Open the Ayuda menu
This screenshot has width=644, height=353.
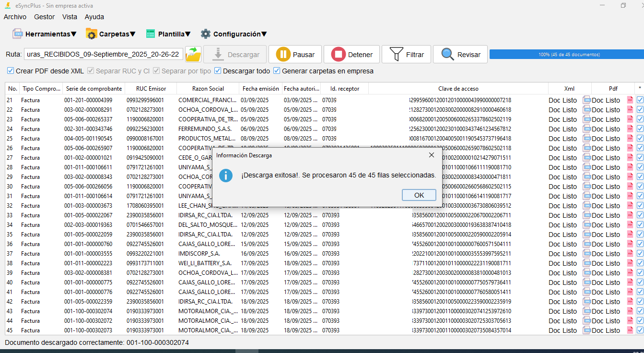tap(94, 17)
